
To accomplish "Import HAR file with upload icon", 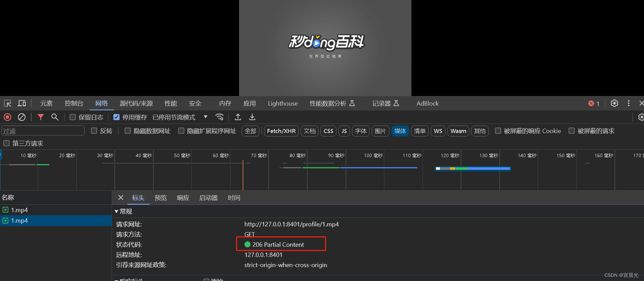I will point(238,117).
